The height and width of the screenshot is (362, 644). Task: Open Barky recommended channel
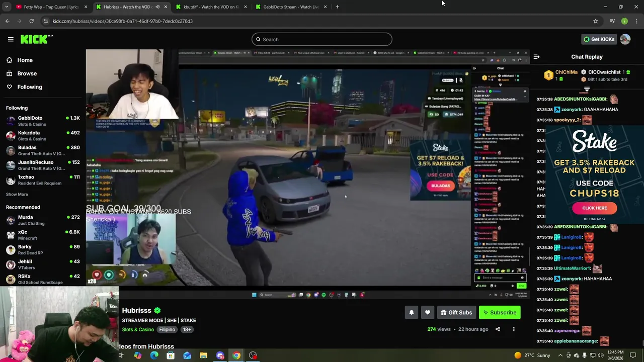point(43,249)
